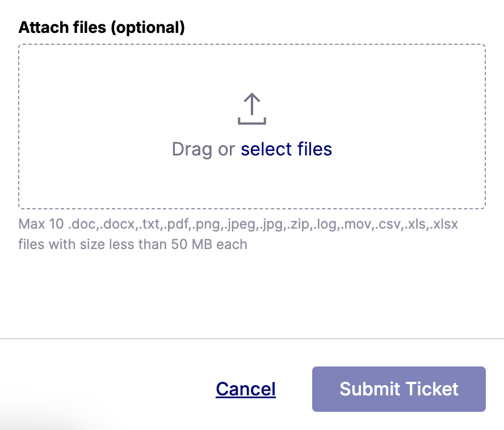Open file picker via 'select files' link
The height and width of the screenshot is (430, 504).
[x=287, y=149]
